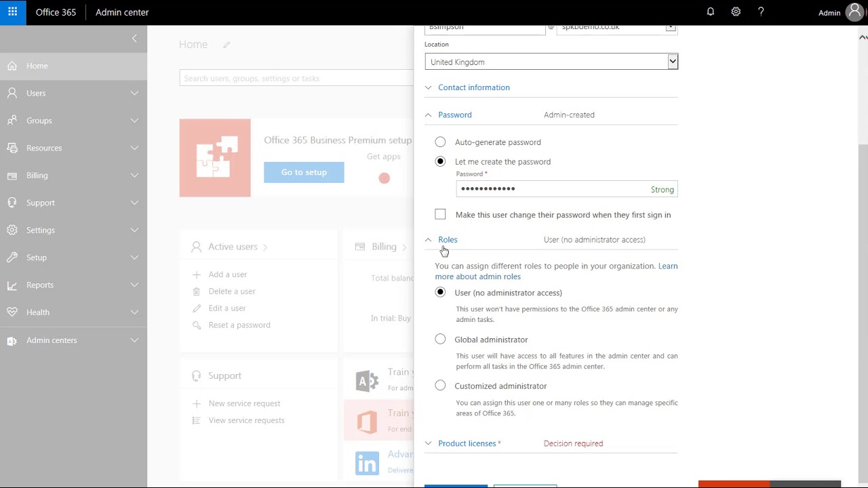868x488 pixels.
Task: Select Customized administrator role
Action: pos(440,386)
